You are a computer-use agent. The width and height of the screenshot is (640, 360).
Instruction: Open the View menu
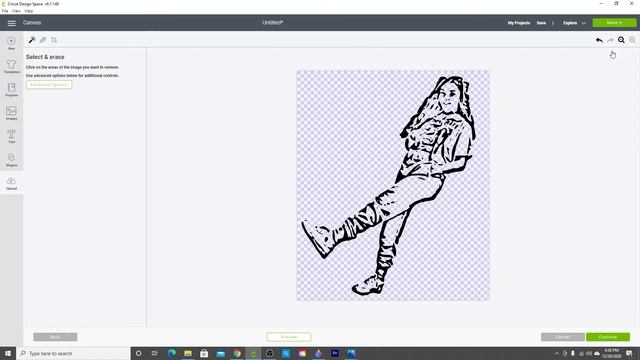[16, 11]
